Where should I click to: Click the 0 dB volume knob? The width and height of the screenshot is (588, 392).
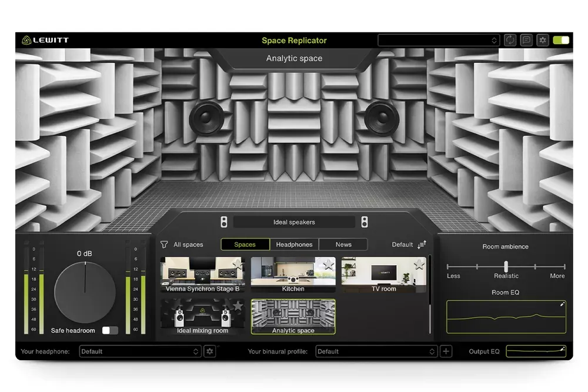[x=85, y=292]
